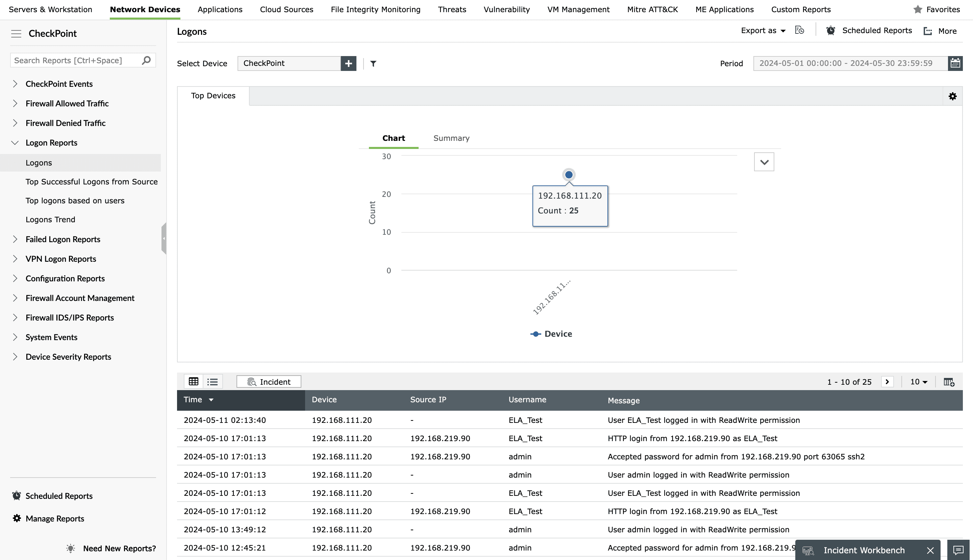973x560 pixels.
Task: Switch to list view layout
Action: click(213, 382)
